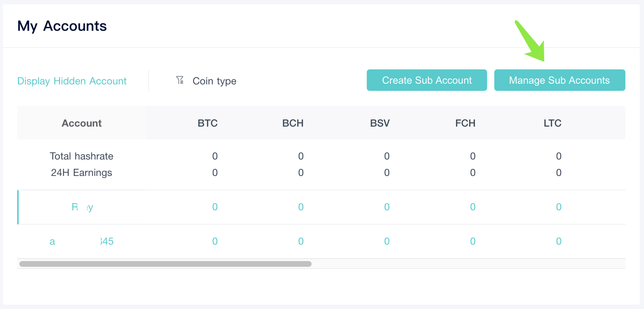Click the Coin type filter icon
The image size is (644, 309).
pyautogui.click(x=180, y=80)
